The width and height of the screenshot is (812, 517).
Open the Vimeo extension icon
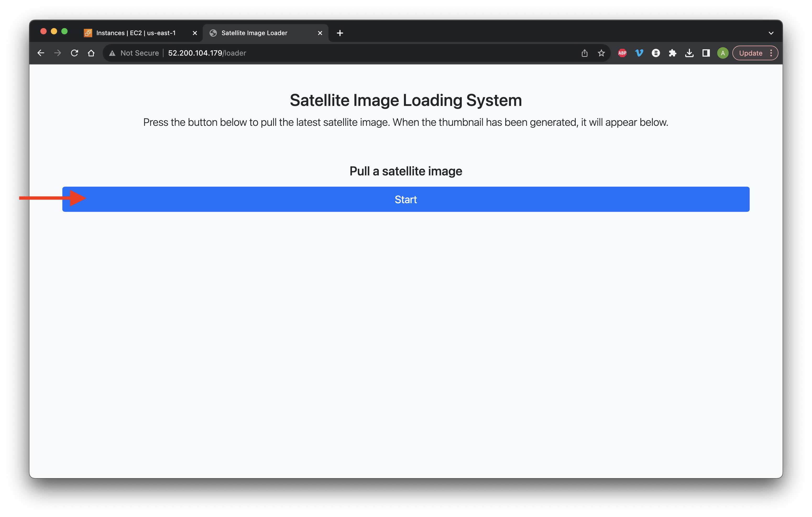(639, 53)
